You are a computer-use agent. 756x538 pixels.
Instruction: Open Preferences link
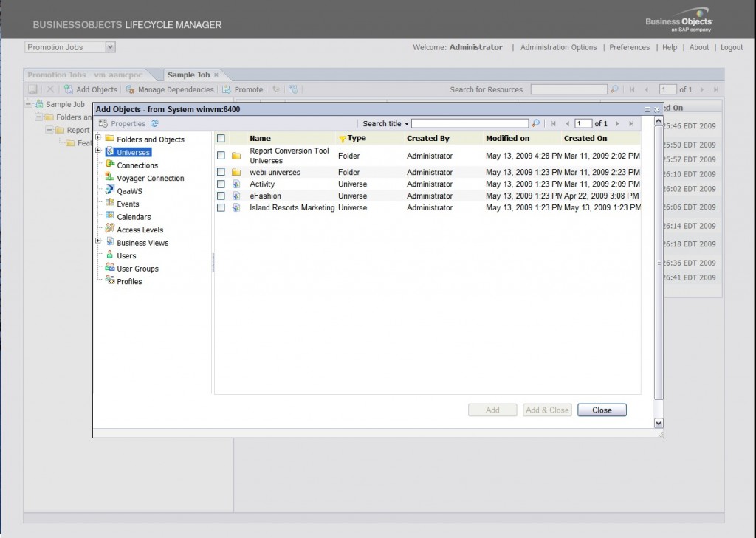(629, 47)
